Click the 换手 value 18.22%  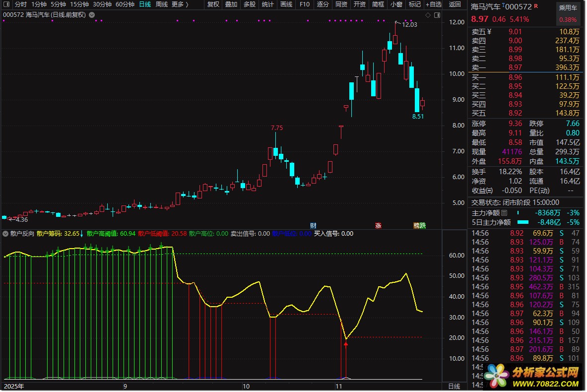(510, 172)
